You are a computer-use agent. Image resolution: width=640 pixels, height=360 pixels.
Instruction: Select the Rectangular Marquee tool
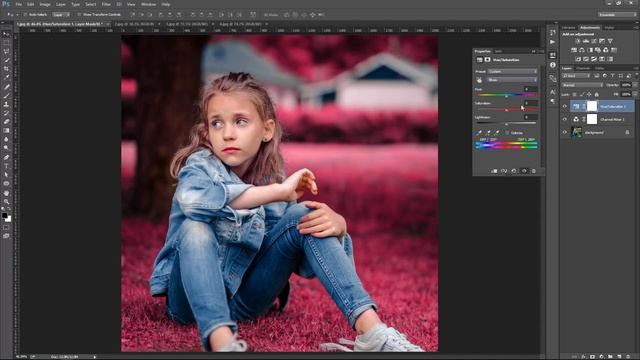pos(6,43)
